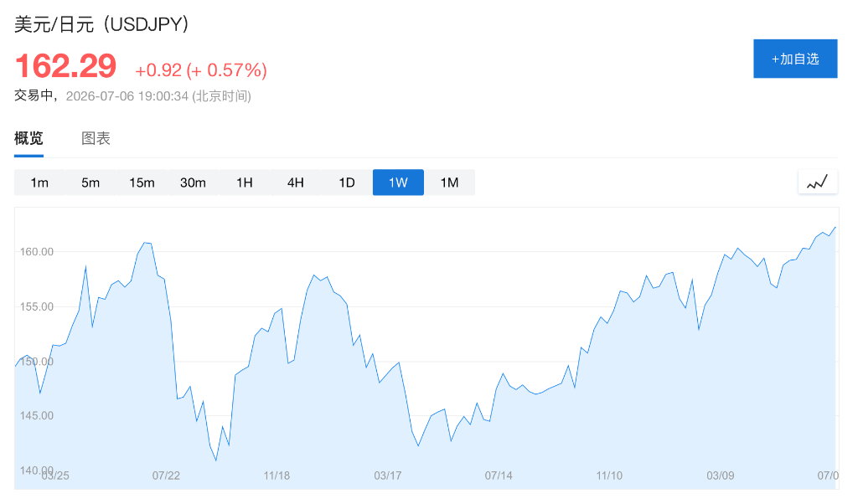Change chart to 1D interval

347,183
